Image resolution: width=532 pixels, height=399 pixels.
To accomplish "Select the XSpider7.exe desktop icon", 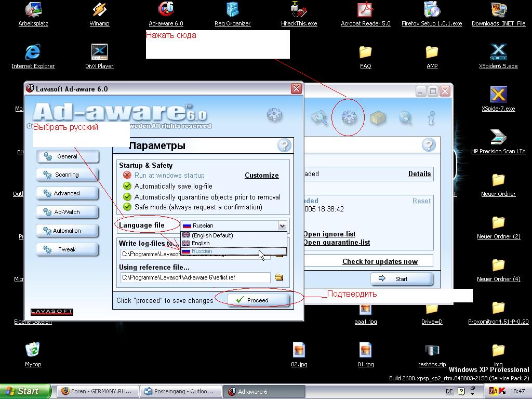I will 498,99.
